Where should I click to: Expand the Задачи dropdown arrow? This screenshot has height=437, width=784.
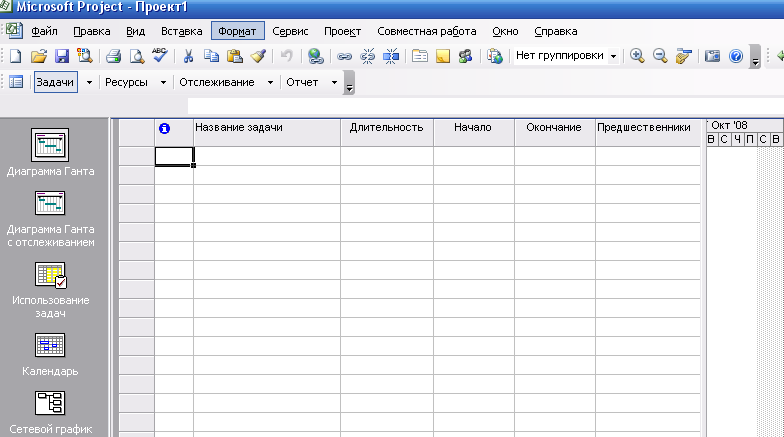click(90, 82)
